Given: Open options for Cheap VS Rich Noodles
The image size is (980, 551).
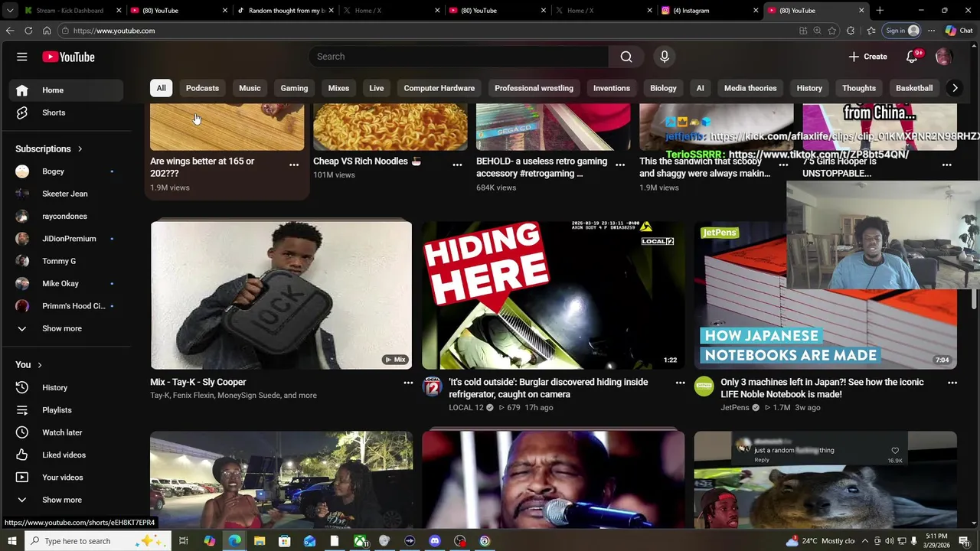Looking at the screenshot, I should coord(457,165).
